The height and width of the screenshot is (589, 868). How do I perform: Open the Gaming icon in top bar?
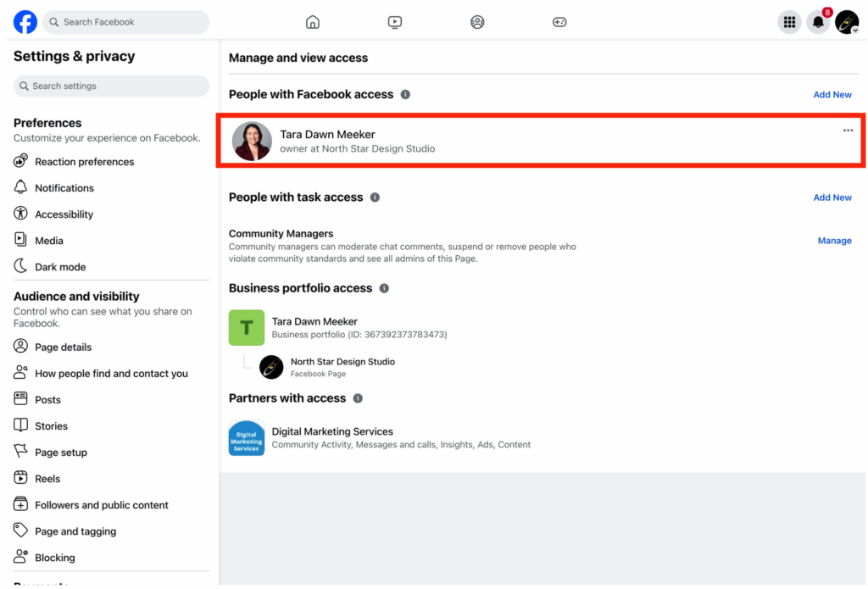click(559, 22)
